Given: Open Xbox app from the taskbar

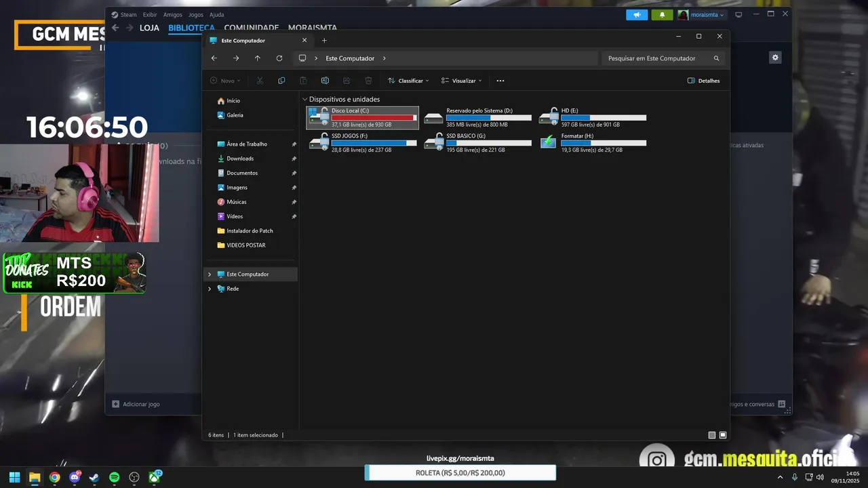Looking at the screenshot, I should (155, 477).
